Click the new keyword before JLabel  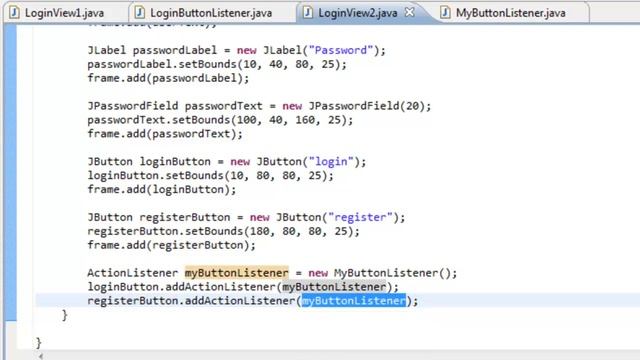(x=247, y=50)
